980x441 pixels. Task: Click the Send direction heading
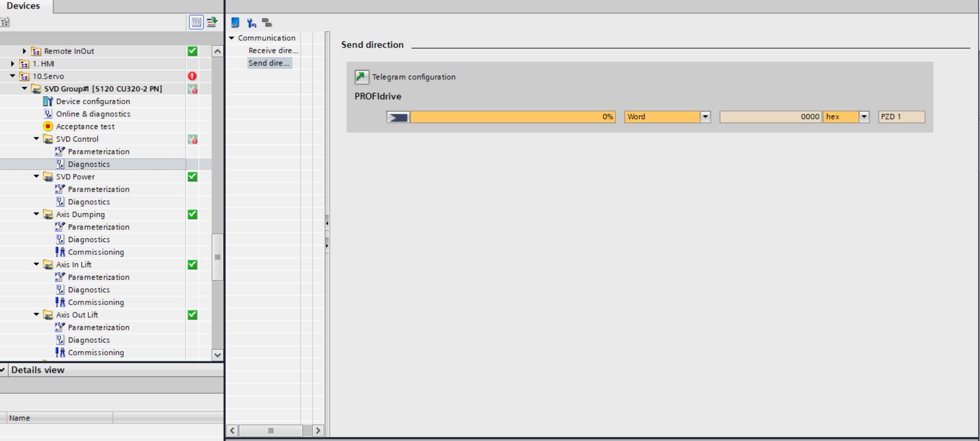pos(373,45)
